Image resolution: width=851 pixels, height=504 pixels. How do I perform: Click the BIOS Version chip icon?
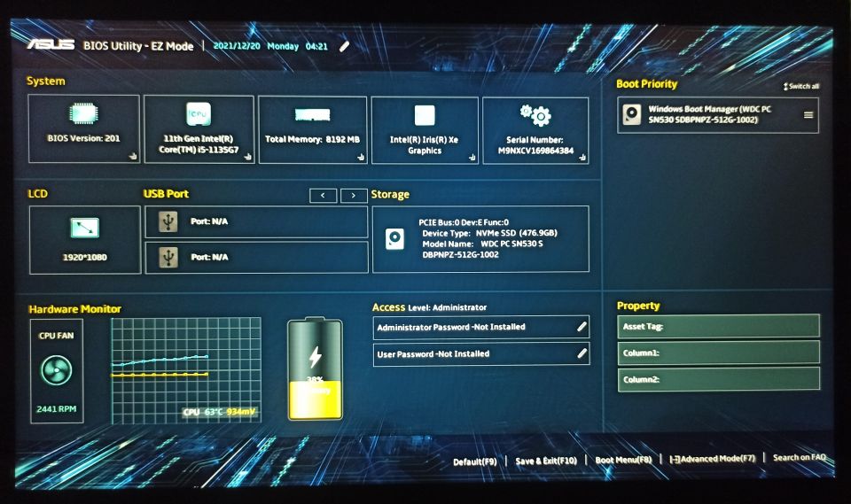83,113
